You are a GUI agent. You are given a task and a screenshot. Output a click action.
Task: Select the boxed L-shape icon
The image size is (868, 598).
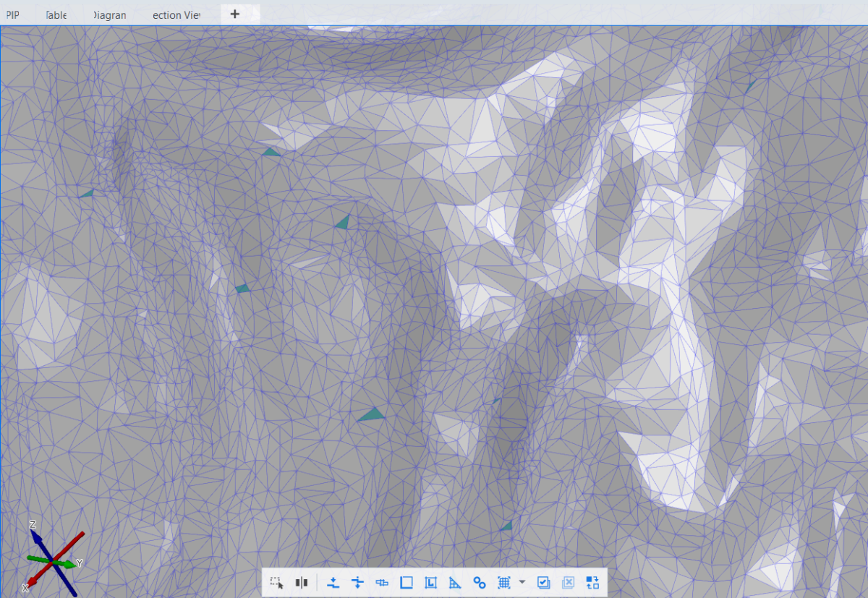coord(430,583)
